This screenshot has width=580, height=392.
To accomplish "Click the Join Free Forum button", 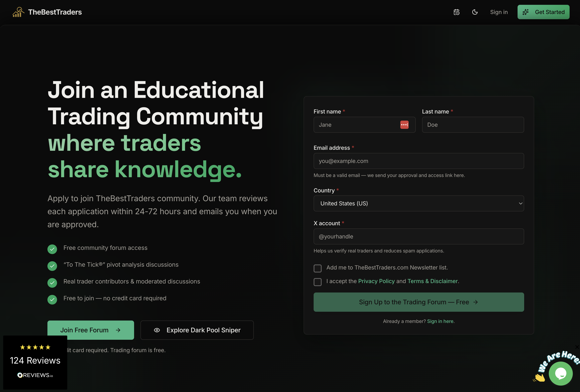I will coord(91,330).
